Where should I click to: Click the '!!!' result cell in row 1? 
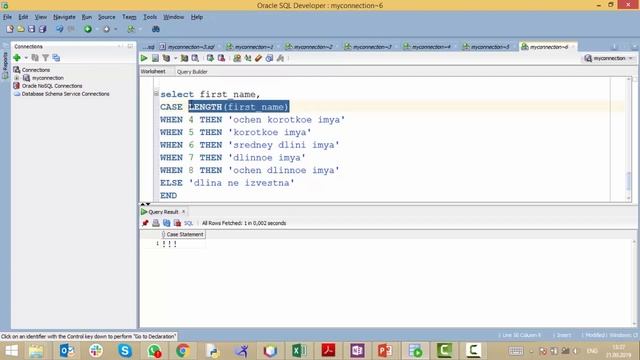pos(183,244)
